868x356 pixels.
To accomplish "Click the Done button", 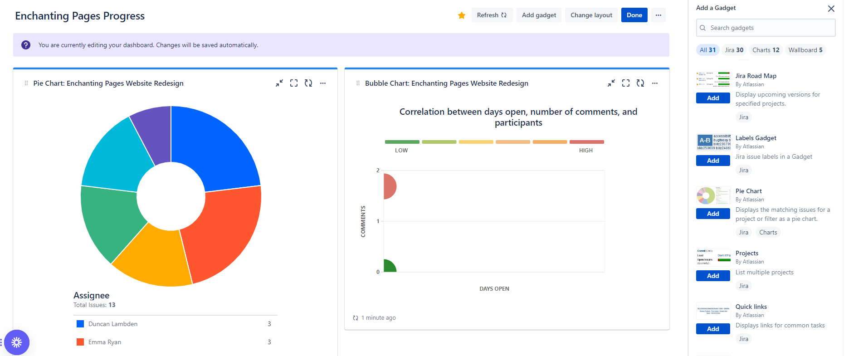I will pyautogui.click(x=634, y=15).
